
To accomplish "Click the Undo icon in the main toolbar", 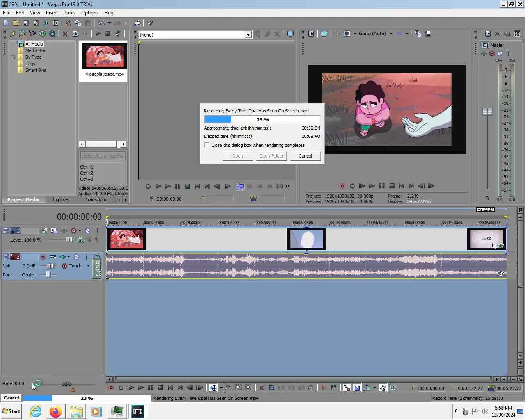I will click(x=101, y=23).
